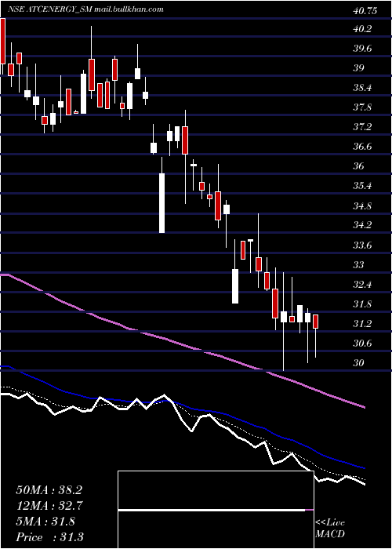This screenshot has width=392, height=549.
Task: Click the 5MA : 31.8 reading
Action: coord(45,522)
